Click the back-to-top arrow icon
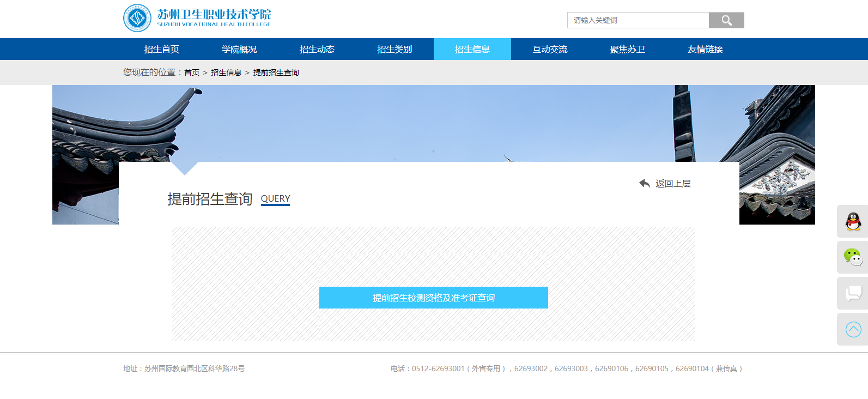The width and height of the screenshot is (868, 399). pos(853,329)
